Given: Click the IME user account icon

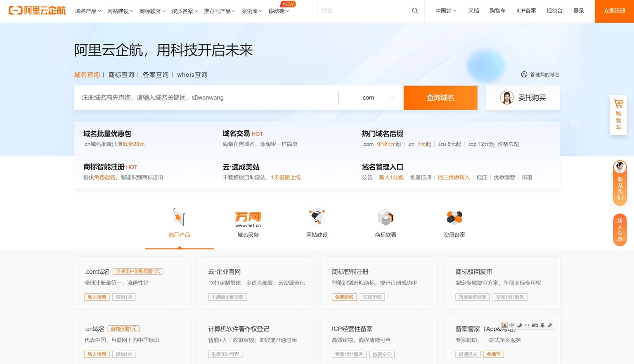Looking at the screenshot, I should pos(542,325).
